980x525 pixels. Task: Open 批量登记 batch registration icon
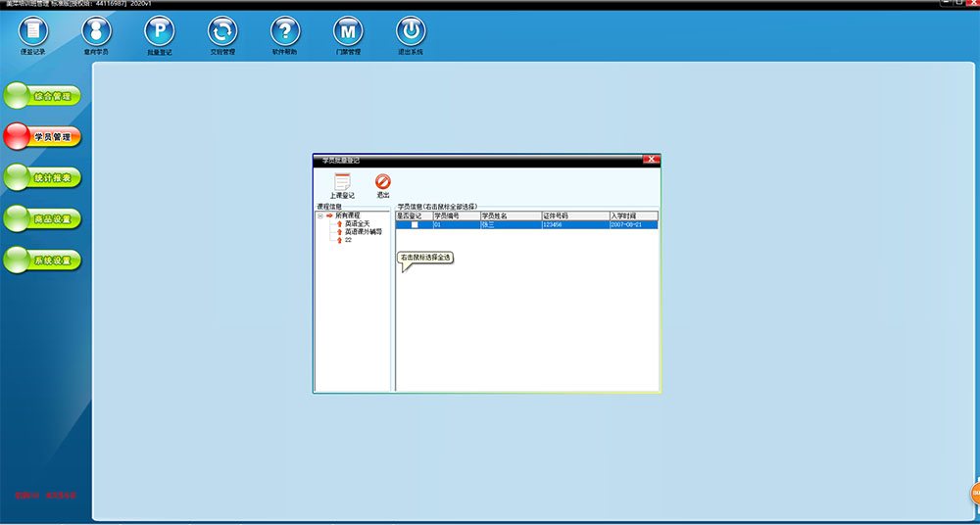coord(159,32)
